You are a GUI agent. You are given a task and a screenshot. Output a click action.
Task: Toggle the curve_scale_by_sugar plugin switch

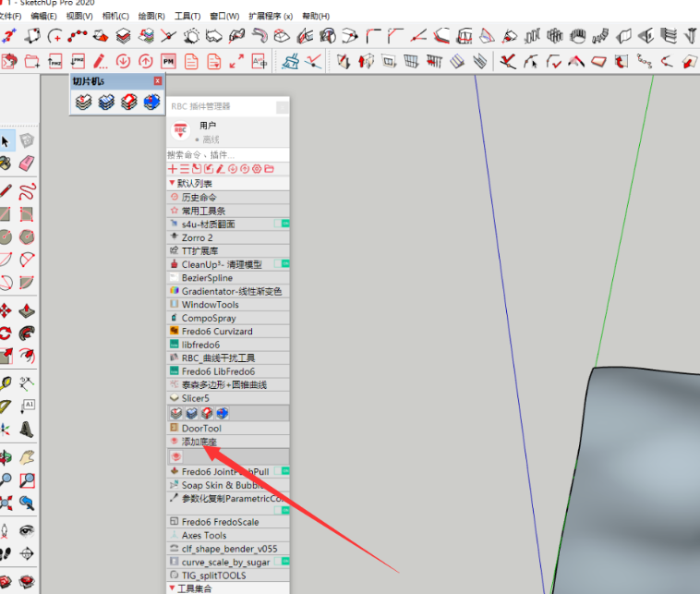pos(282,561)
